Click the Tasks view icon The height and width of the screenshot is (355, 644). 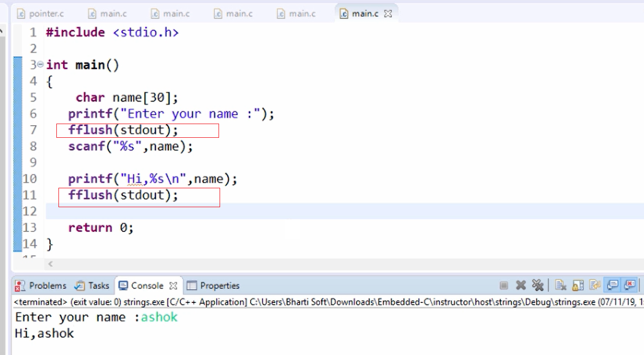[80, 286]
